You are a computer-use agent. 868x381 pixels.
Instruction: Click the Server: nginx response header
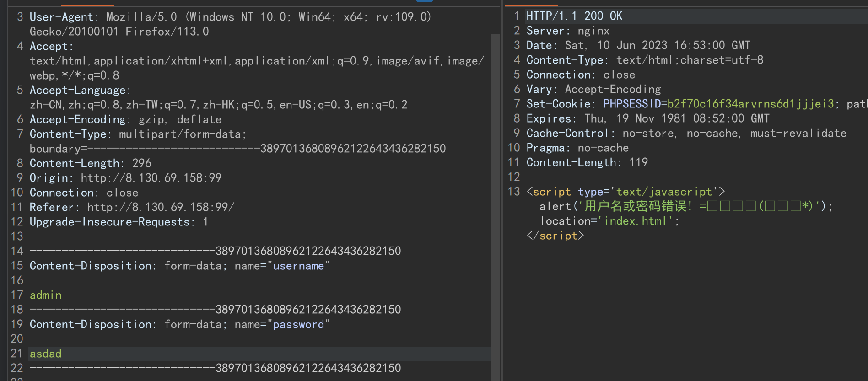568,31
